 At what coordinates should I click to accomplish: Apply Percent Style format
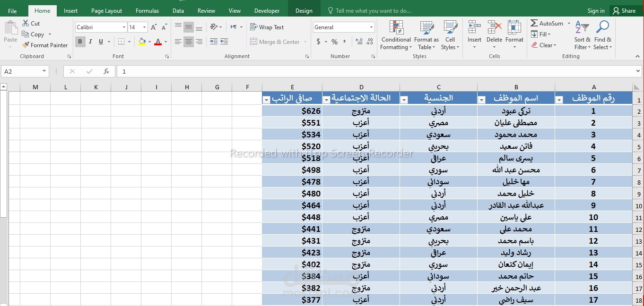click(334, 42)
